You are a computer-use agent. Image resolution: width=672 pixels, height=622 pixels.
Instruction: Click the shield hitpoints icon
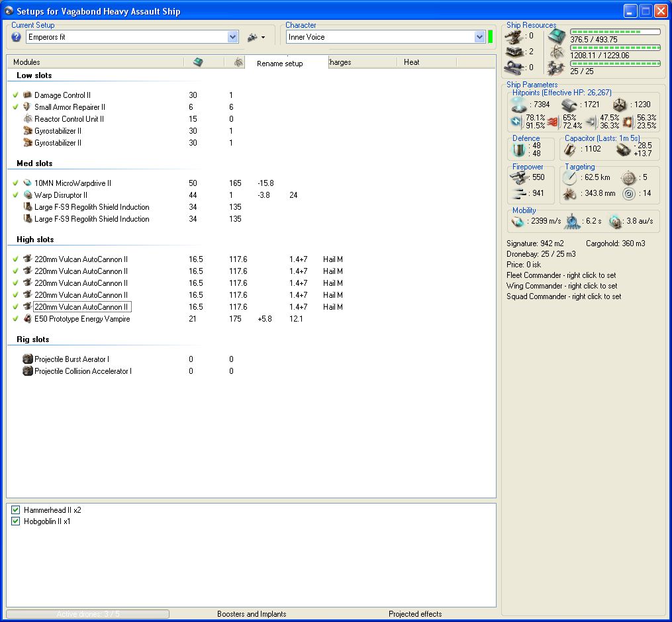[x=518, y=105]
